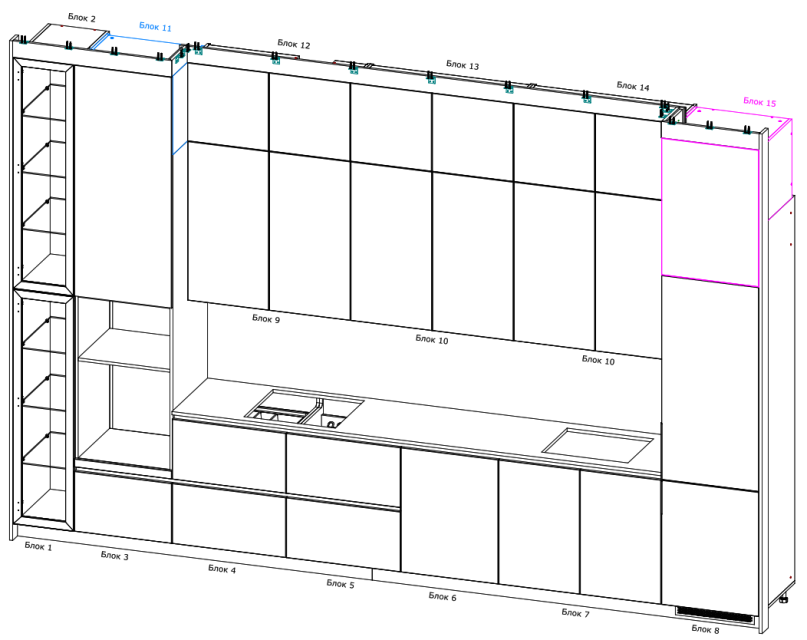The height and width of the screenshot is (640, 807).
Task: Click the "Блок 12" label
Action: (294, 45)
